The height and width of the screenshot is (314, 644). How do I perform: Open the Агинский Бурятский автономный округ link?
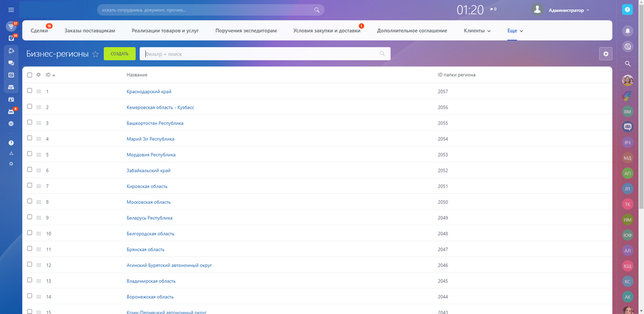point(169,266)
